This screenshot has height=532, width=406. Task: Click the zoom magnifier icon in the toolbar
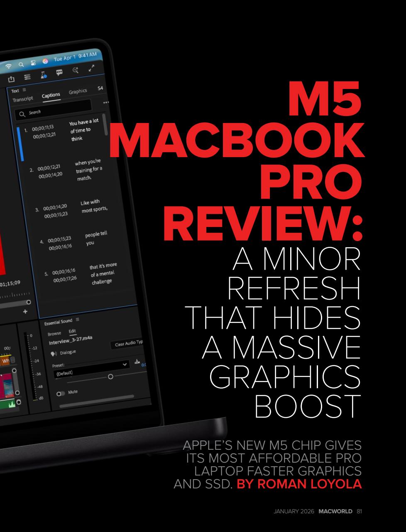(x=76, y=69)
